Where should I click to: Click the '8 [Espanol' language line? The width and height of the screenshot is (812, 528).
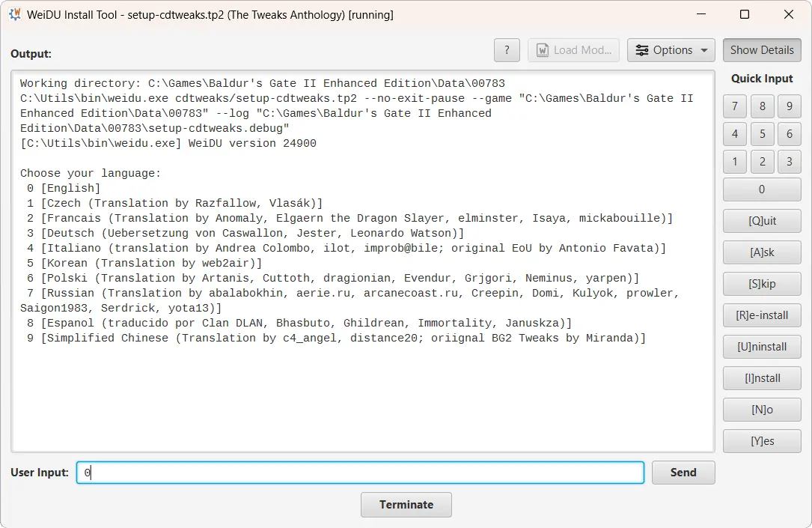click(x=299, y=323)
